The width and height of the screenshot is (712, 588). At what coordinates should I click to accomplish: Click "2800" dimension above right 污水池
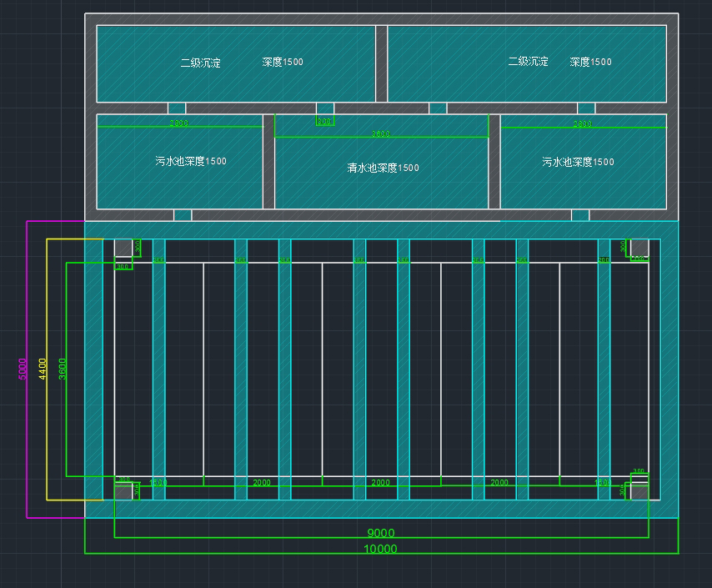point(582,123)
